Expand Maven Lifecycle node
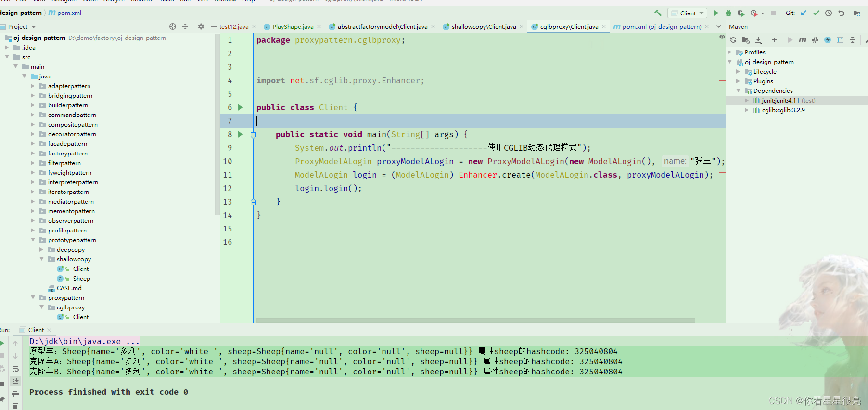Viewport: 868px width, 410px height. (x=738, y=71)
